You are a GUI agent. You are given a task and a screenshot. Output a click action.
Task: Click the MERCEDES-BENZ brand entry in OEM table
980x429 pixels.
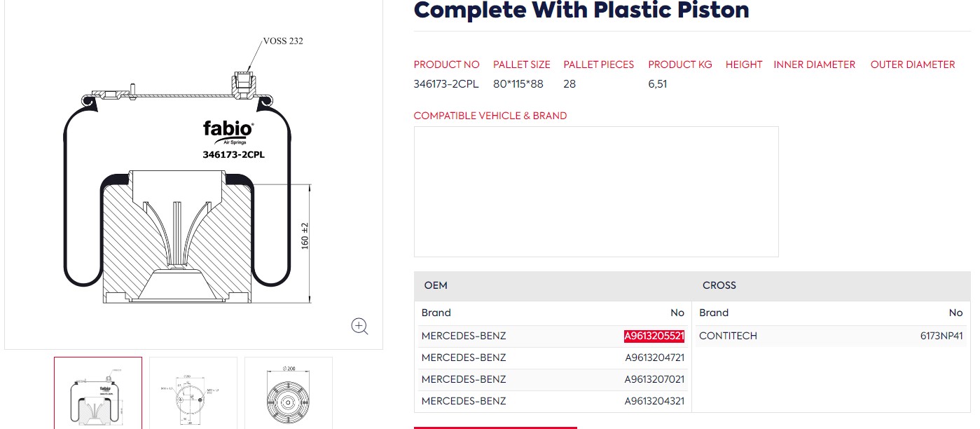[464, 336]
